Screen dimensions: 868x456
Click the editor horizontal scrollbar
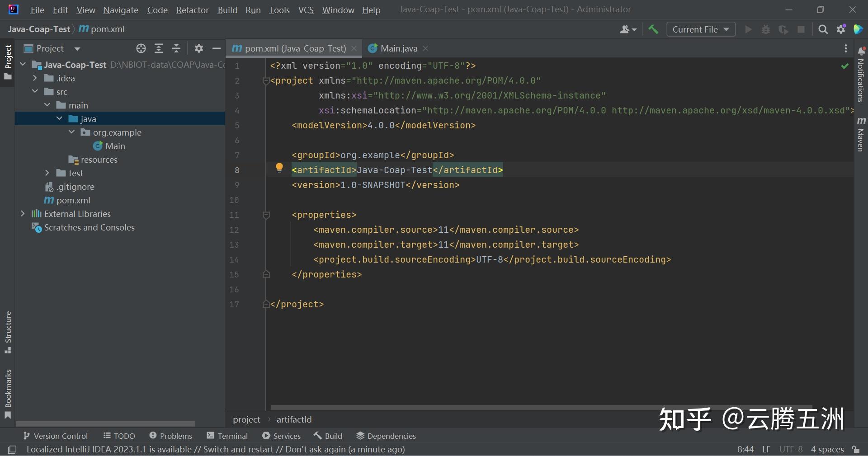point(541,407)
